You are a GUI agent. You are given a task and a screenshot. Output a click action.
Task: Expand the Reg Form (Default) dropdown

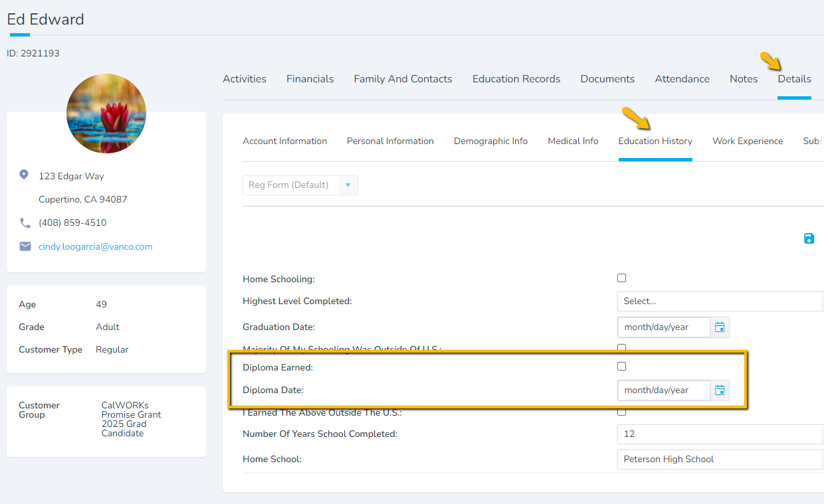[348, 185]
